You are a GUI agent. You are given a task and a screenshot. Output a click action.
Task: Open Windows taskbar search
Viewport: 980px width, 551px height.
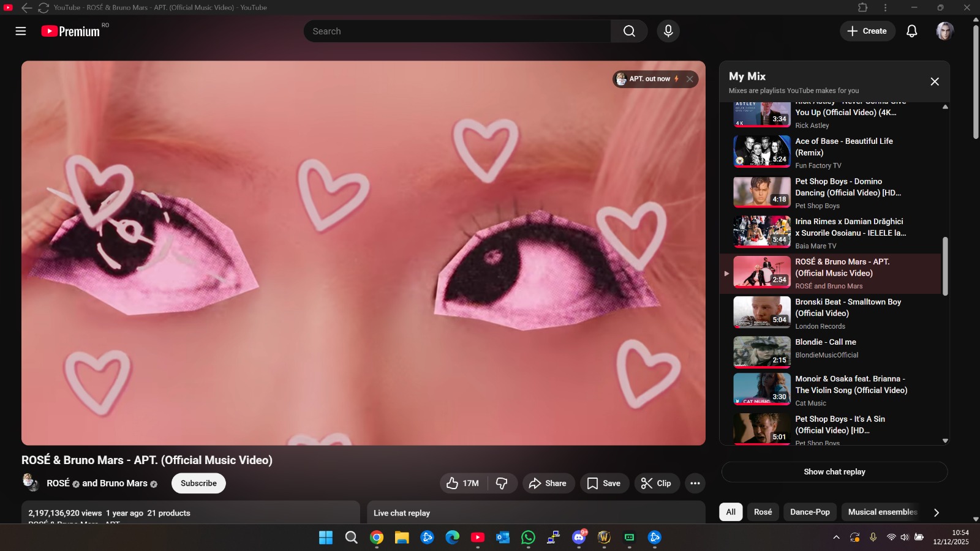point(352,538)
